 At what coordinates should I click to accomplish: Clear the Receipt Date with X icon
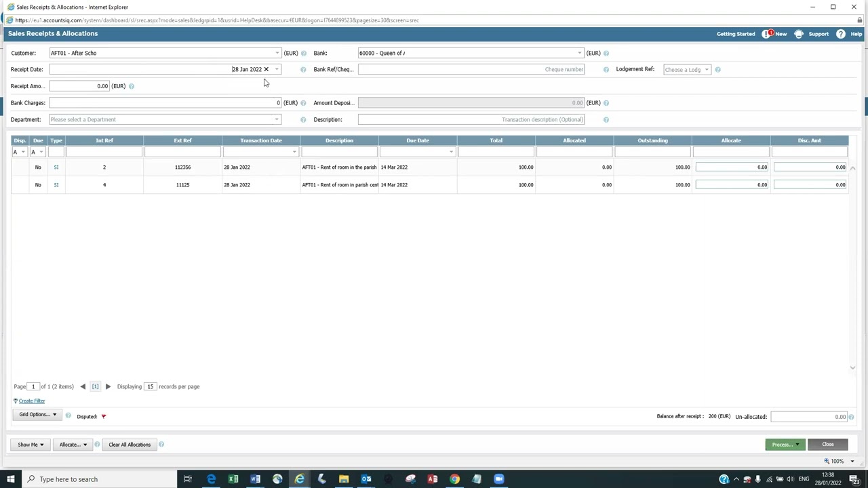pyautogui.click(x=266, y=69)
